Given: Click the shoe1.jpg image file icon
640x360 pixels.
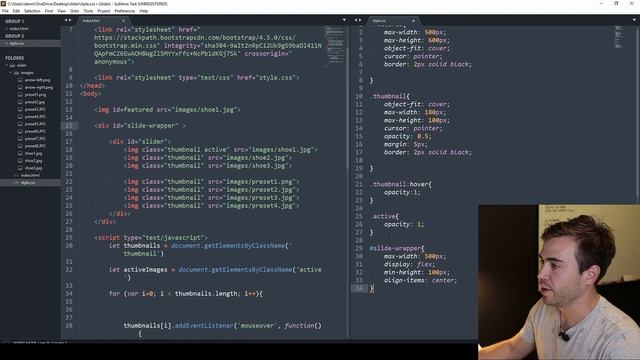Looking at the screenshot, I should [20, 153].
